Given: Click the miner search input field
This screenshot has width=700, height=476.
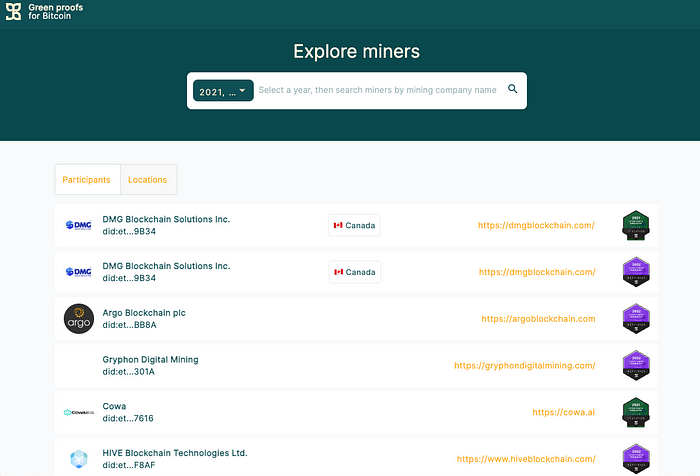Looking at the screenshot, I should coord(377,90).
